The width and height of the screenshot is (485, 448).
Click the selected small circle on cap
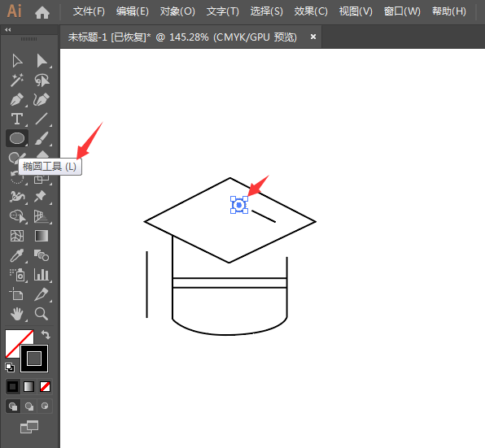pos(238,205)
